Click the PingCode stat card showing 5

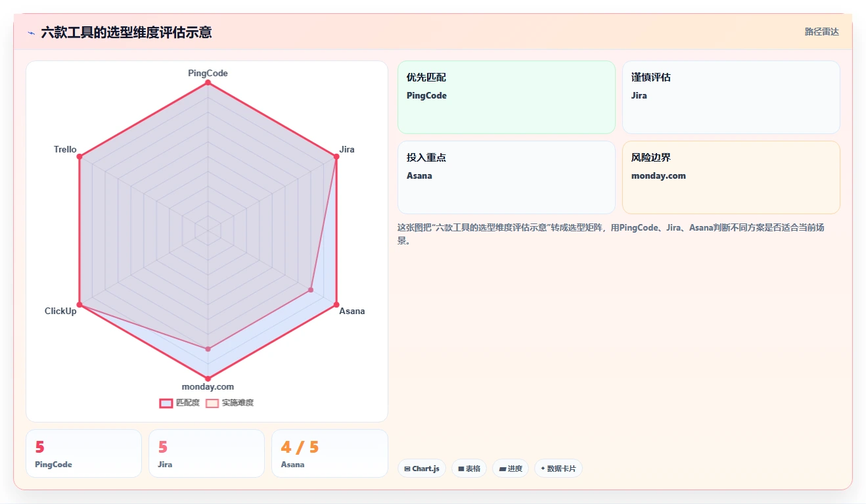pyautogui.click(x=83, y=453)
